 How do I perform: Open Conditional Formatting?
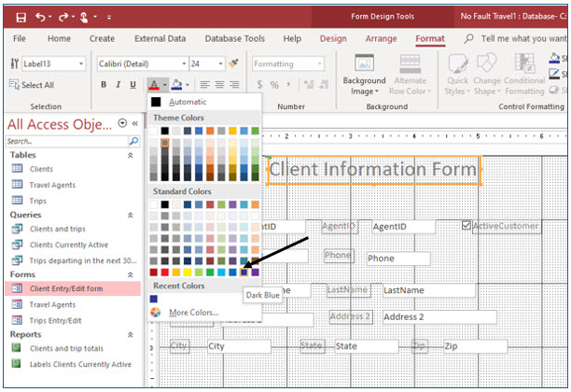click(524, 75)
